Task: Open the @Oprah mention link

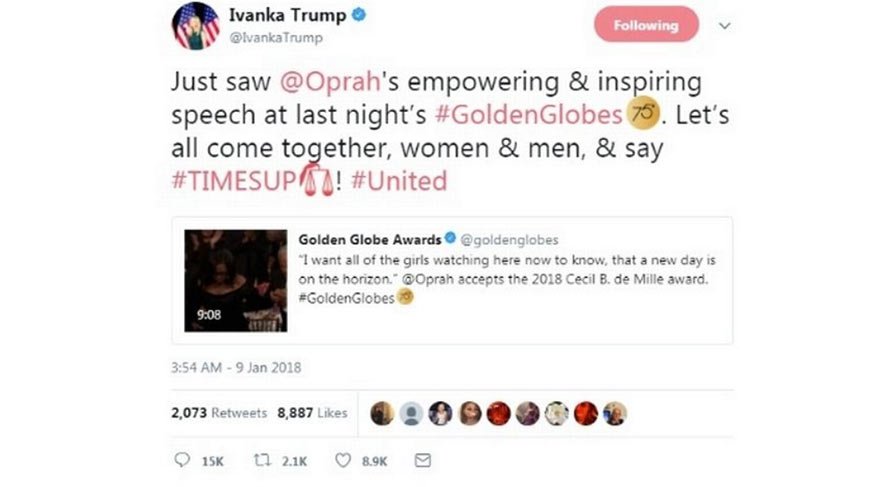Action: 331,82
